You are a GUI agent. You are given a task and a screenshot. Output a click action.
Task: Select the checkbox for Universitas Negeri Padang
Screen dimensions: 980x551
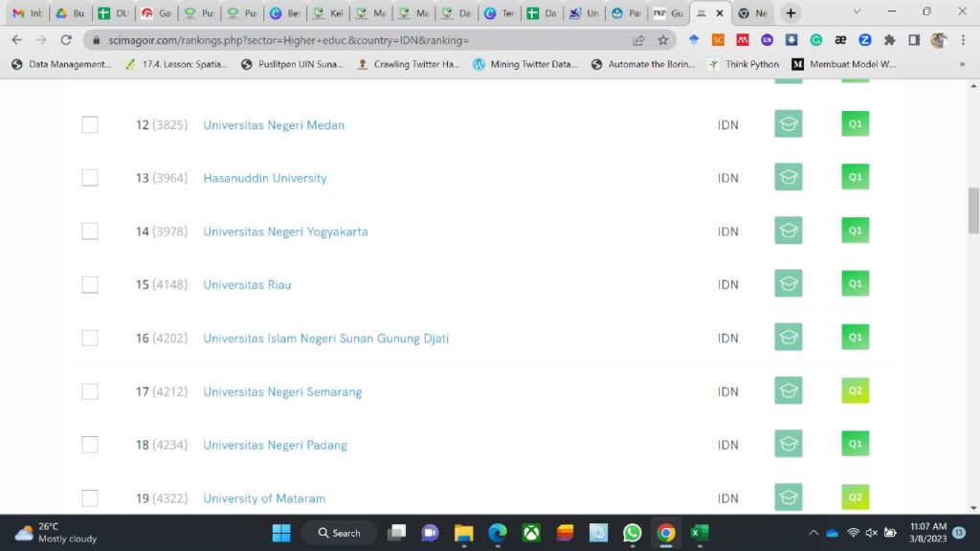click(90, 445)
